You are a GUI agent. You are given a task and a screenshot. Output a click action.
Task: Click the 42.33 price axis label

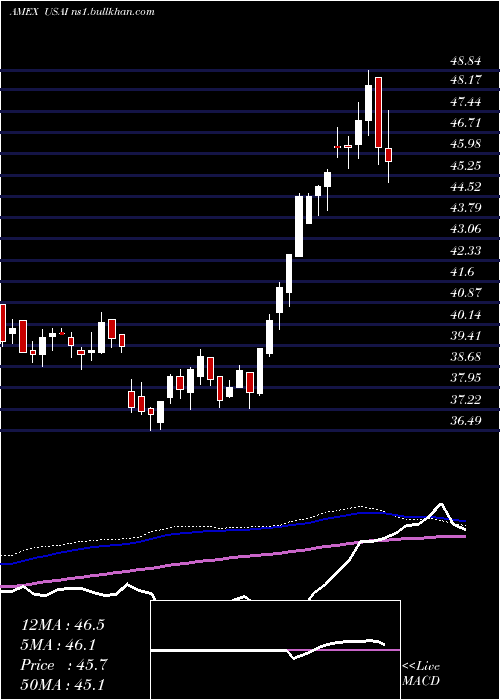465,251
